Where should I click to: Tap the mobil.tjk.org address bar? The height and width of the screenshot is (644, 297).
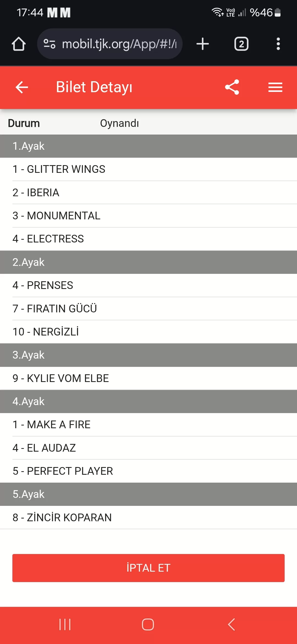point(119,44)
